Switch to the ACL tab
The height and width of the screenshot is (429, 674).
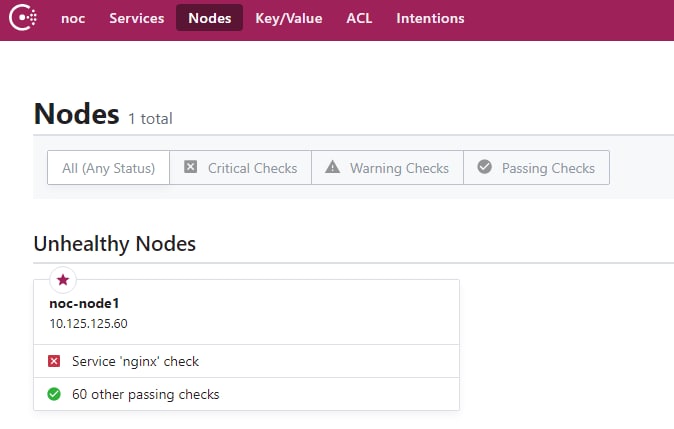[x=359, y=18]
